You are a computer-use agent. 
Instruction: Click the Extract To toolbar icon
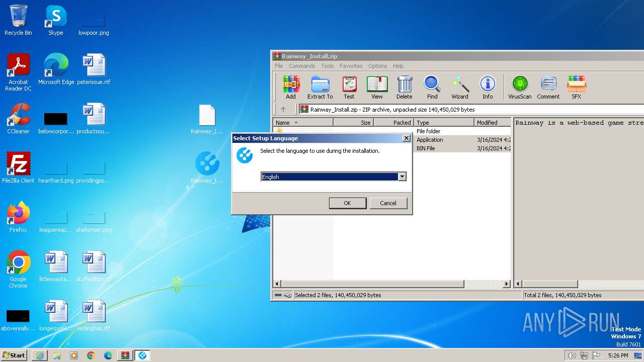tap(320, 87)
